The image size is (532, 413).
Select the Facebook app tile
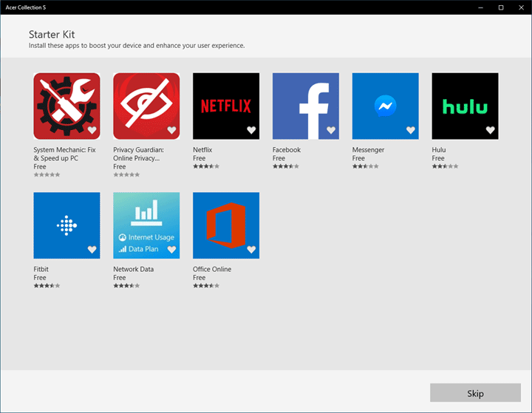306,106
